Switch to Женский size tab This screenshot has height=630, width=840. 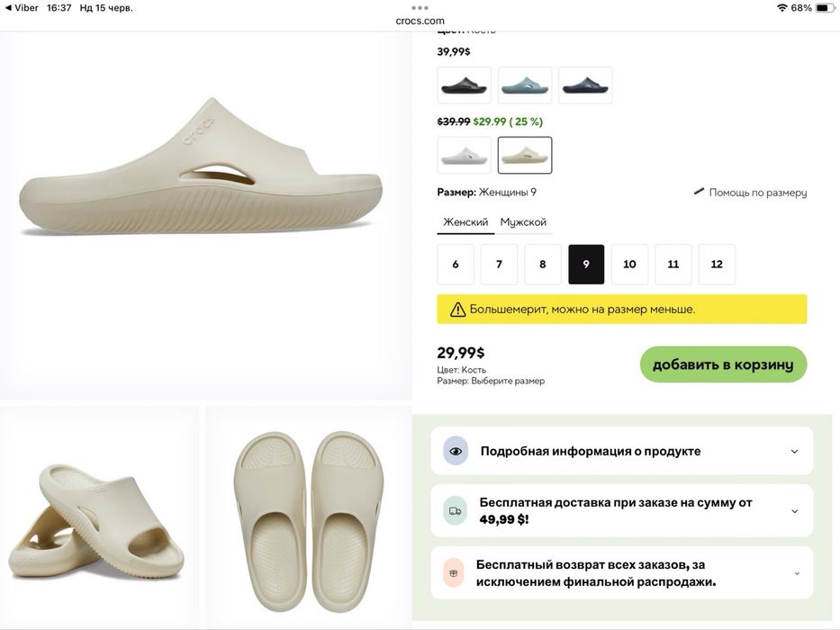465,222
